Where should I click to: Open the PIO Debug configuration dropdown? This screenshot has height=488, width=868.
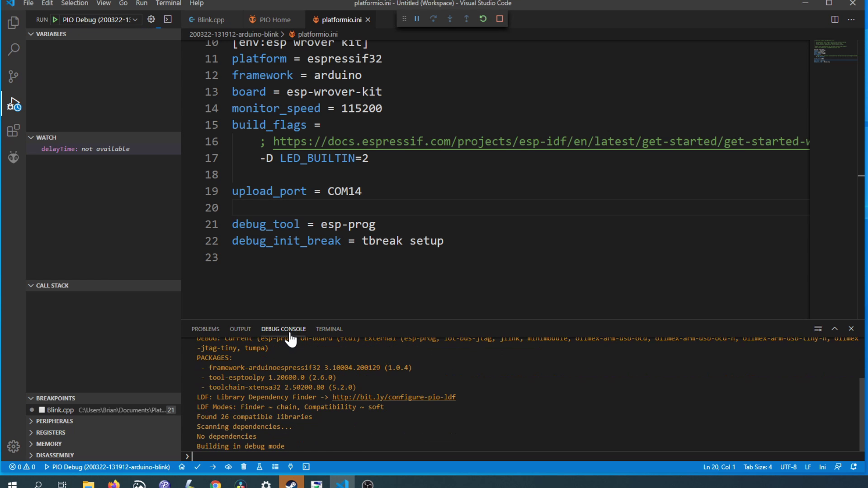point(100,19)
